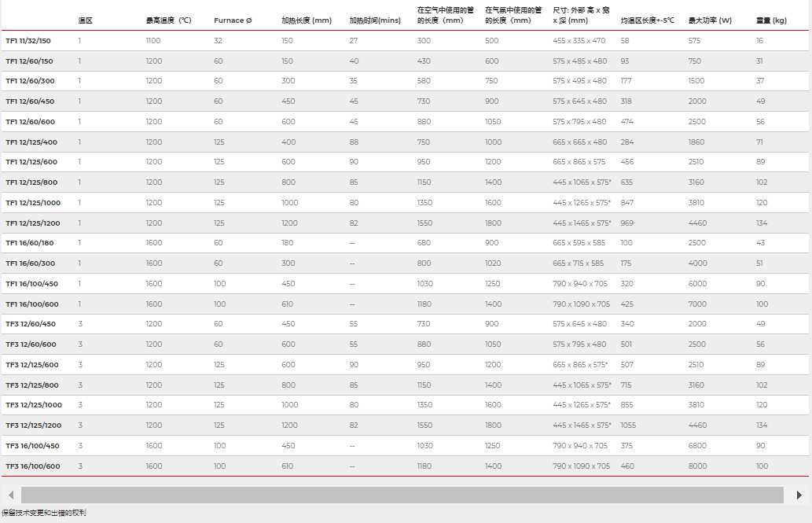Select the TF3 16/100/600 model name
Screen dimensions: 812x523
(x=33, y=466)
